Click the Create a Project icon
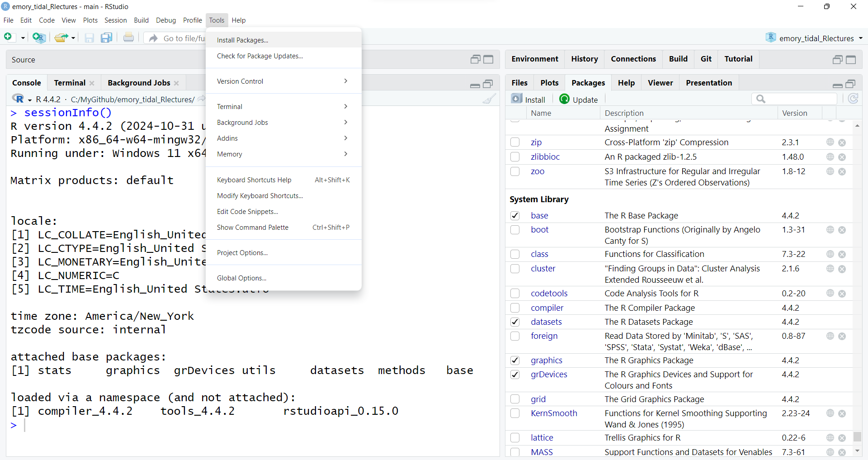868x460 pixels. [x=39, y=38]
